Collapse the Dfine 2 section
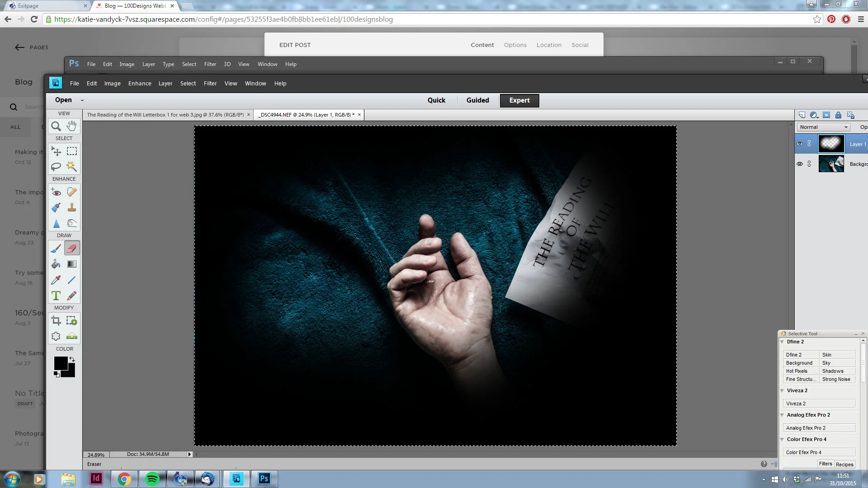The height and width of the screenshot is (488, 868). [782, 342]
